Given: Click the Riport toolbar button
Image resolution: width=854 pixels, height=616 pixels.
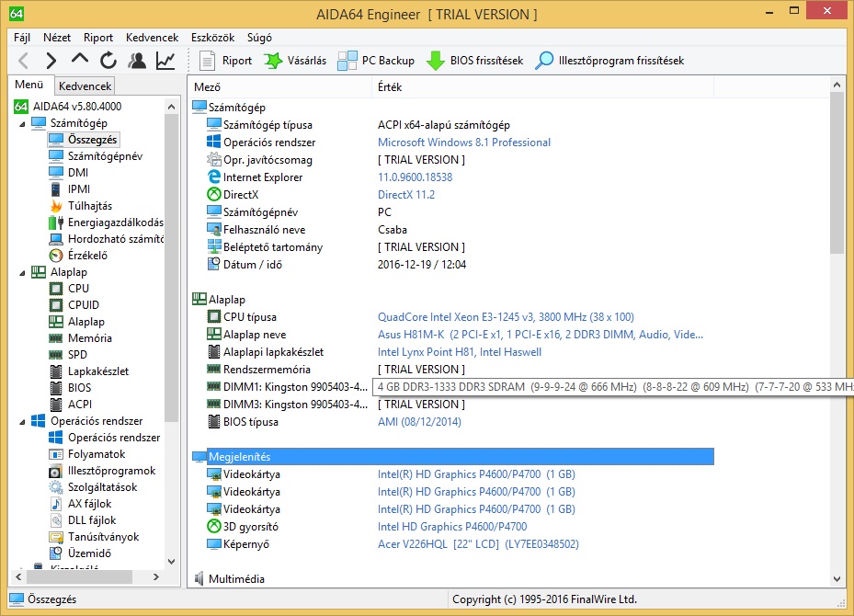Looking at the screenshot, I should (225, 61).
